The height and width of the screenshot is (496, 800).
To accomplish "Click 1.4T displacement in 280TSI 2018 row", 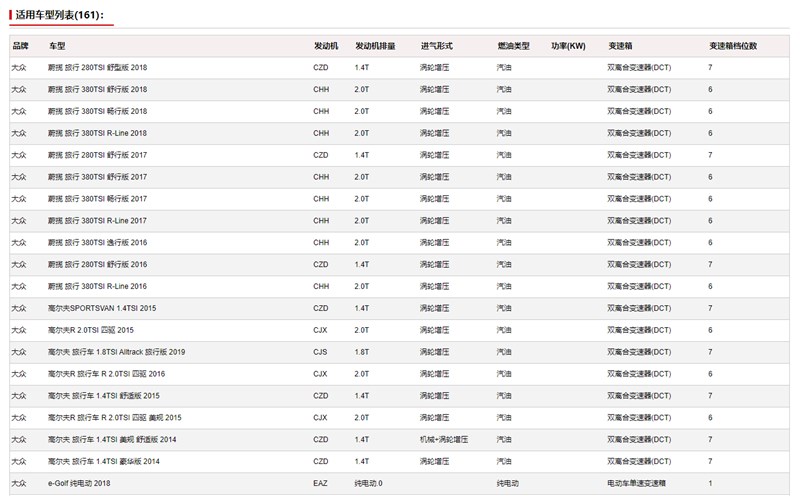I will pos(362,67).
